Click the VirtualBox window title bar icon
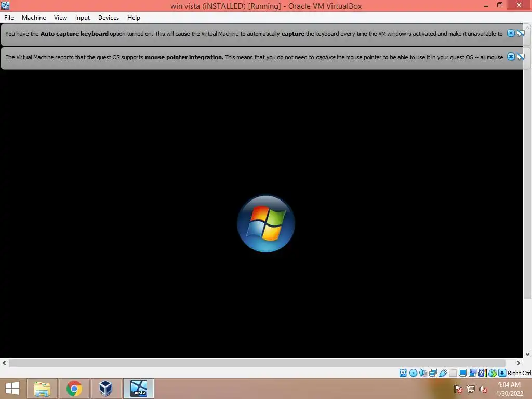This screenshot has height=399, width=532. (x=5, y=5)
